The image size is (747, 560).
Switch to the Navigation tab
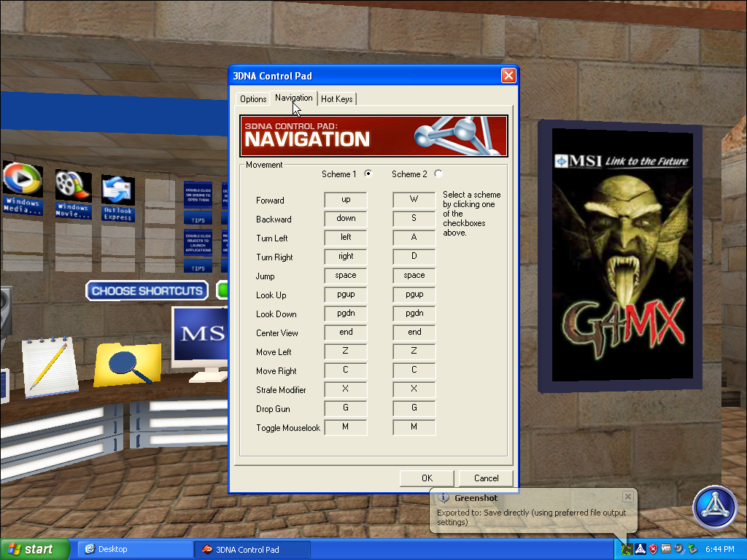click(x=293, y=98)
